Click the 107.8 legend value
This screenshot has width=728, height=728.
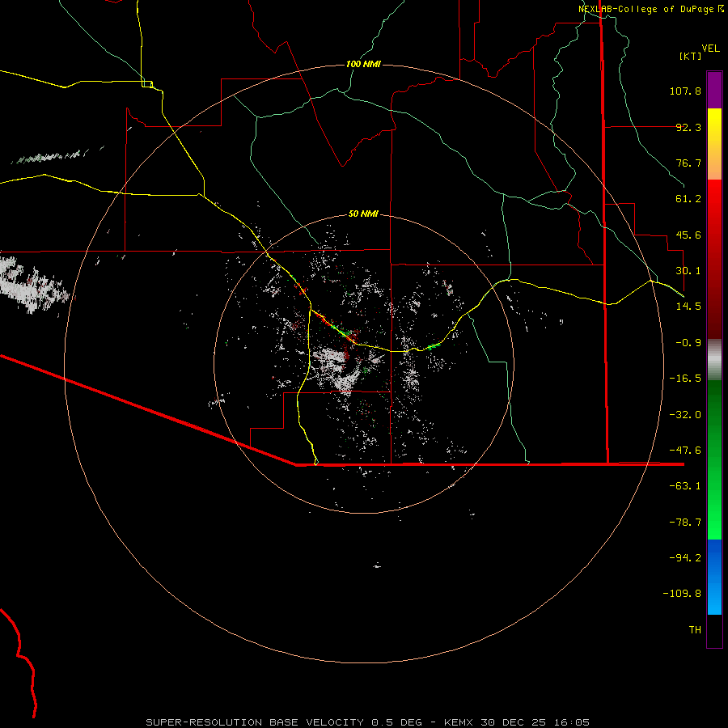coord(685,91)
